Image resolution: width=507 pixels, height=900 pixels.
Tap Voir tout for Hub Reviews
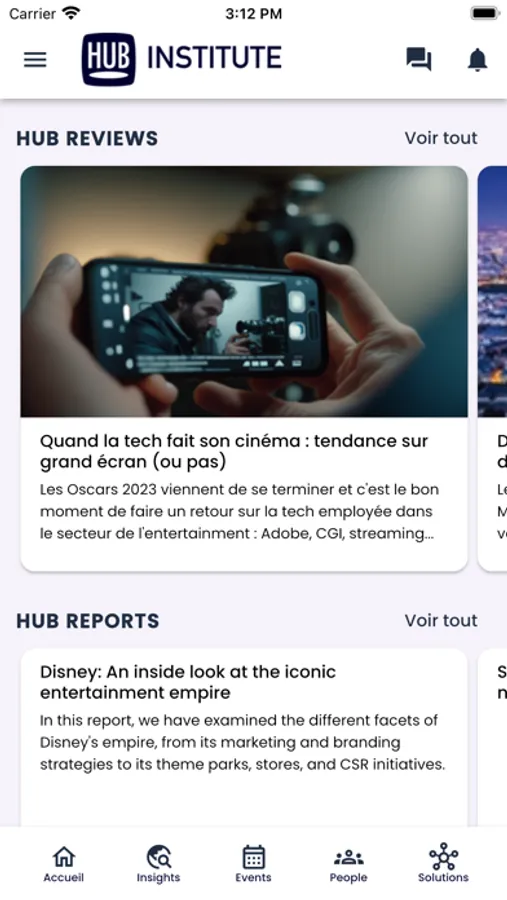pyautogui.click(x=441, y=138)
